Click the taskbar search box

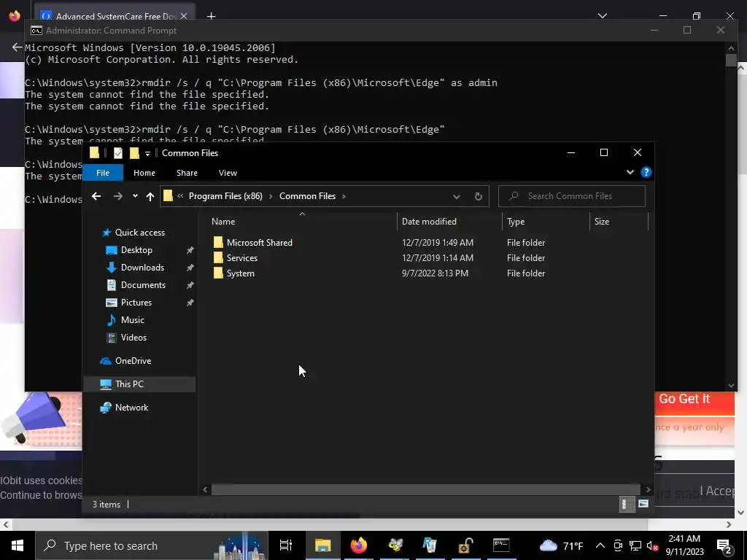click(x=152, y=545)
